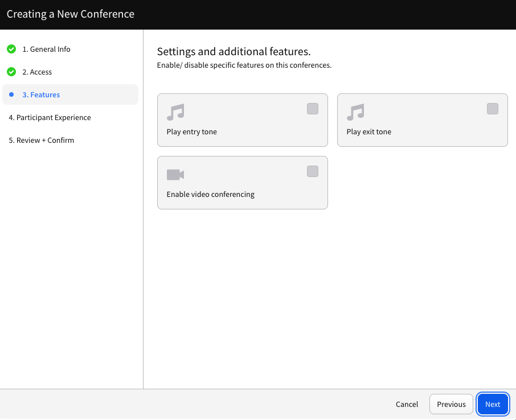Click the Play entry tone label

pos(192,131)
